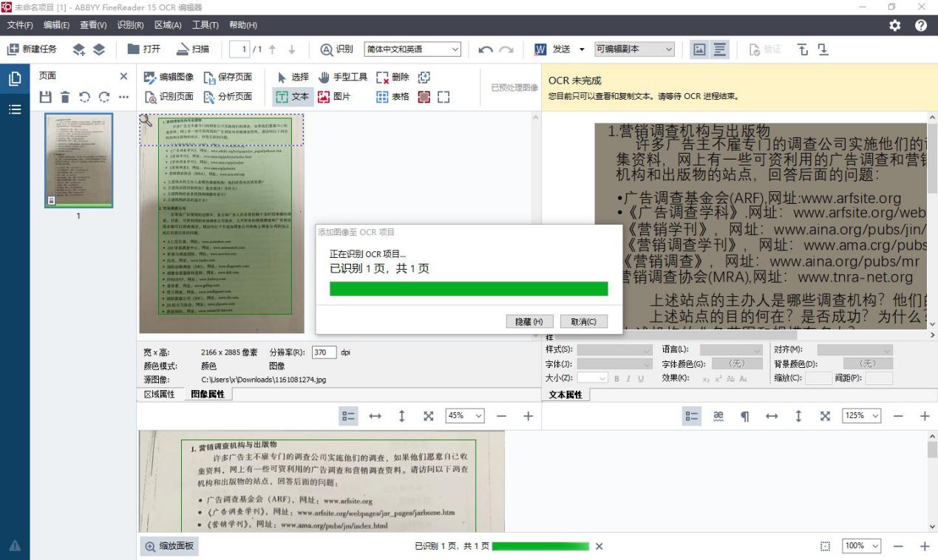Click the 删除 delete region tool
The image size is (938, 560).
pos(392,77)
